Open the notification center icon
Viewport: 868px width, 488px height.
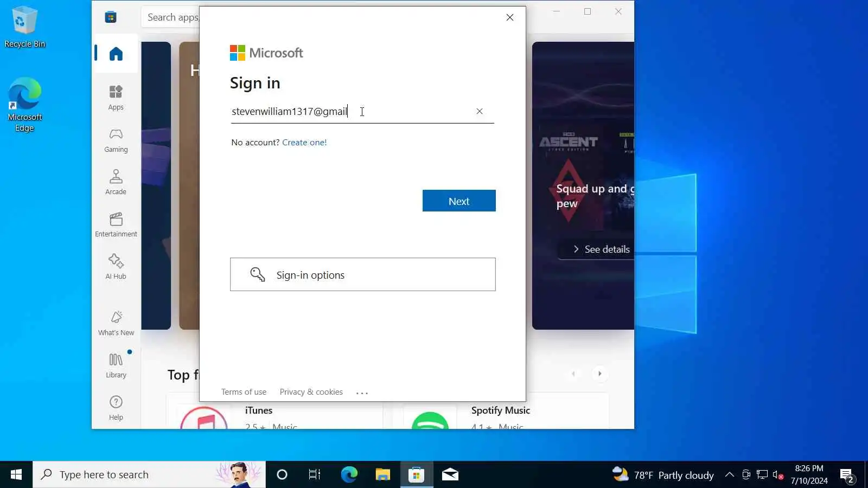(x=847, y=476)
